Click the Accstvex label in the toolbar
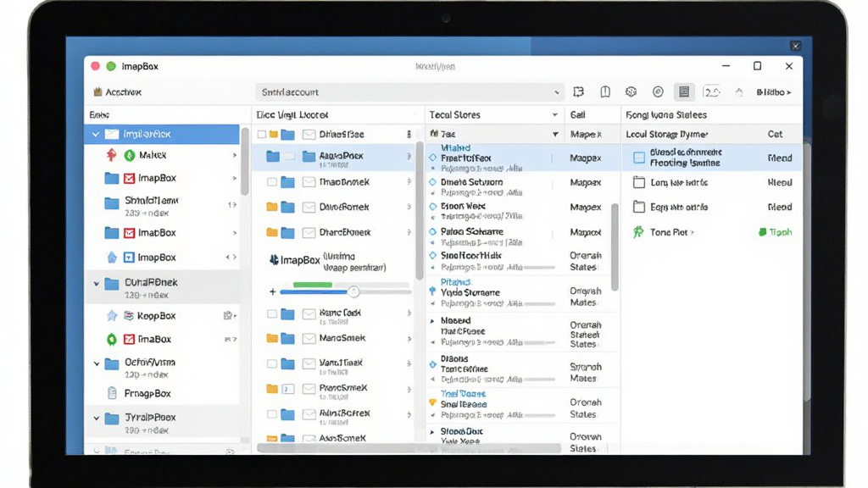The image size is (868, 488). (124, 92)
